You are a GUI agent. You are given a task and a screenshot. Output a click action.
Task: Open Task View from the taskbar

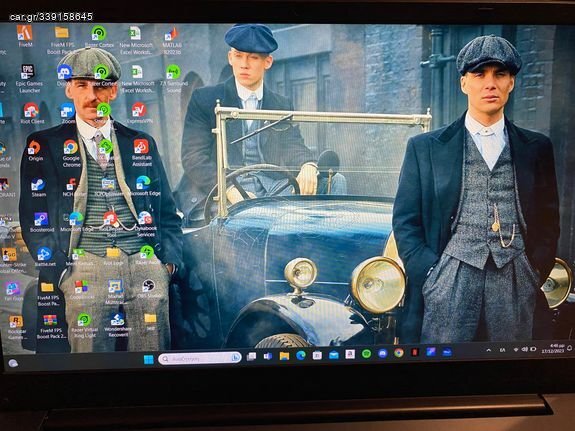(252, 356)
